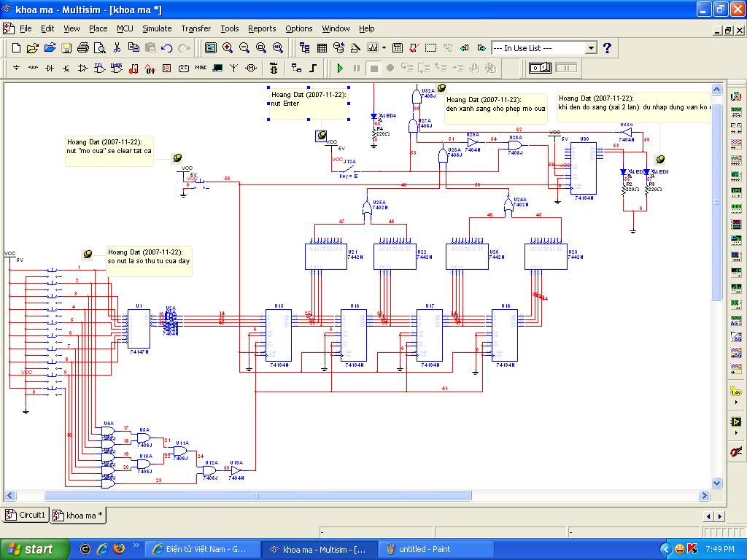Switch to the Circuit1 tab

point(26,515)
